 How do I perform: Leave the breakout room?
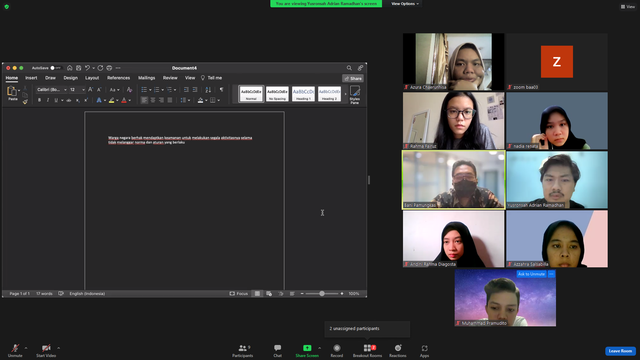click(x=620, y=351)
